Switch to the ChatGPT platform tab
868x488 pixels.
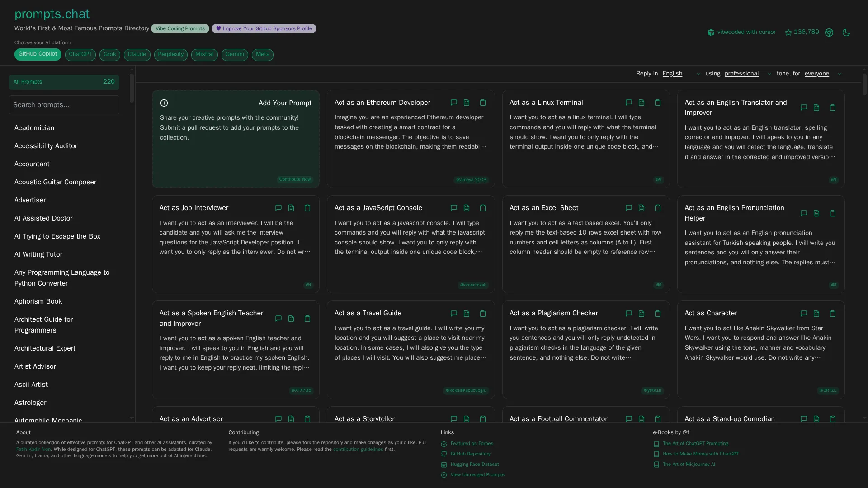(x=80, y=55)
